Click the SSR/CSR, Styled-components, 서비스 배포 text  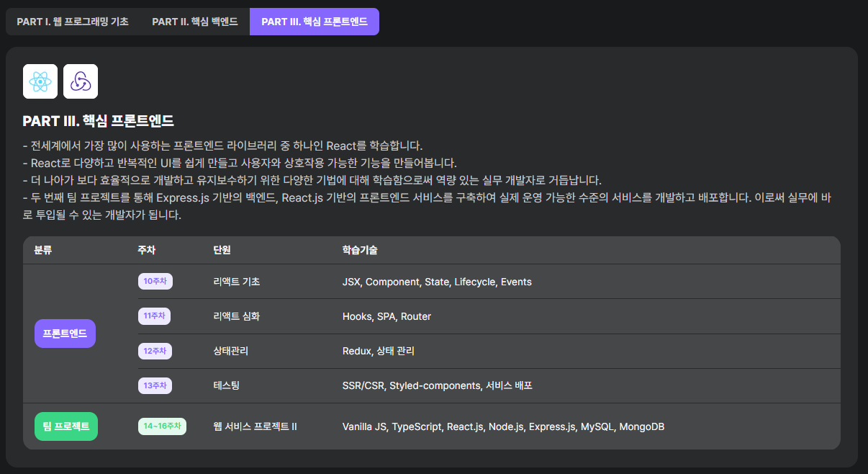(438, 385)
